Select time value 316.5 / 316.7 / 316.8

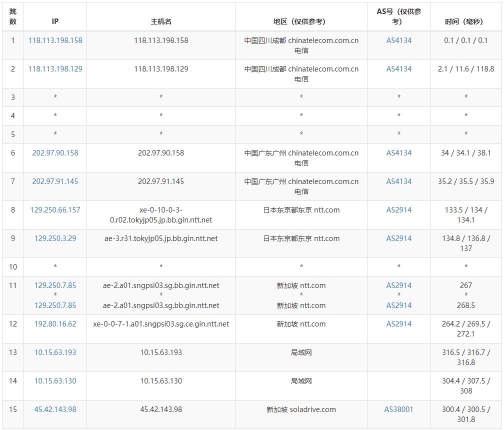[466, 357]
